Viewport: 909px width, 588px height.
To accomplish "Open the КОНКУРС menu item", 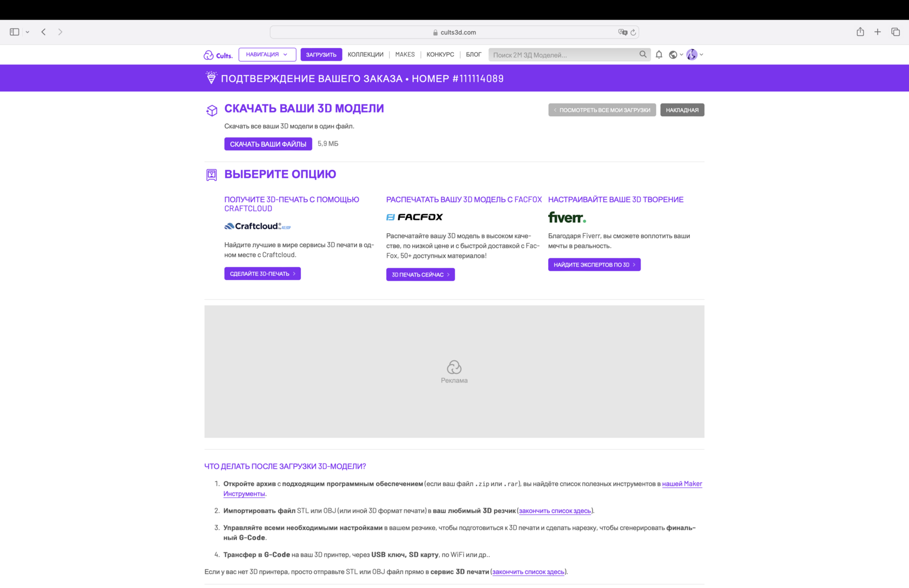I will tap(440, 55).
